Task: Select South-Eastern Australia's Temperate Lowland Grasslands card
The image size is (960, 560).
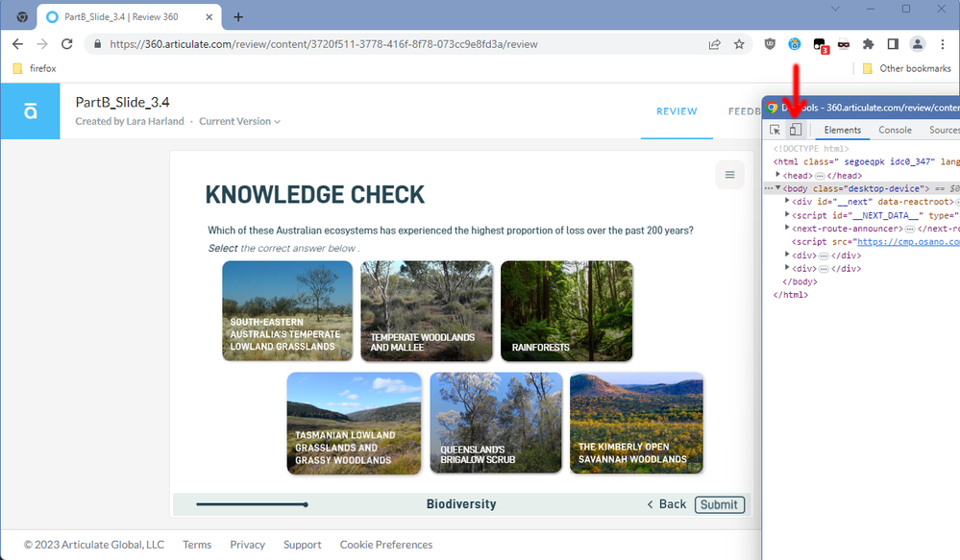Action: click(x=287, y=311)
